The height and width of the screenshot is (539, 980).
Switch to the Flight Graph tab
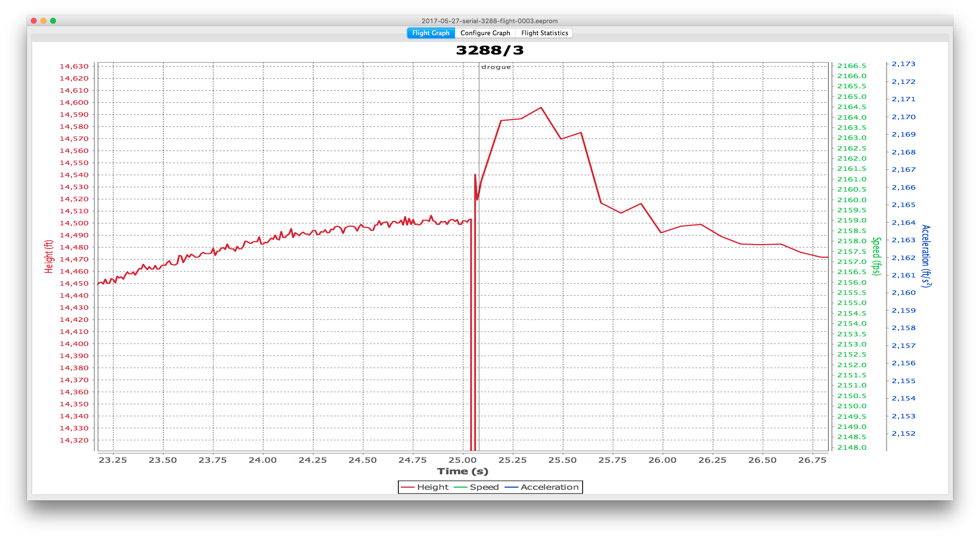click(431, 33)
